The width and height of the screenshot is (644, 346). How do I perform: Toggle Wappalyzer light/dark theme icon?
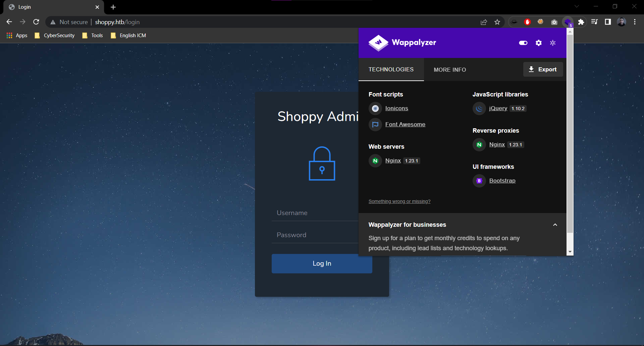pos(553,43)
